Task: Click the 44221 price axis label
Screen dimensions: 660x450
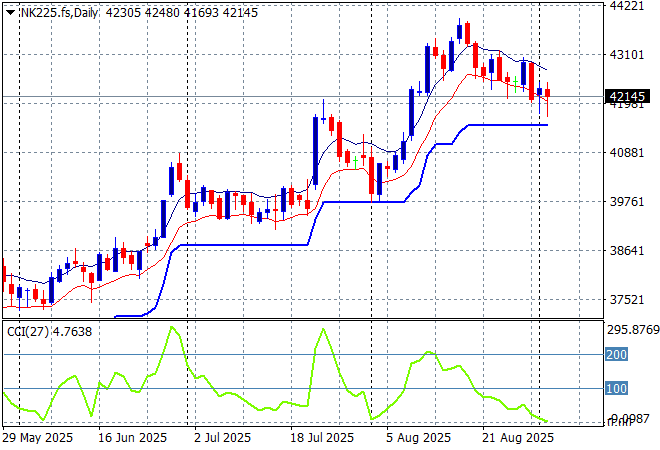Action: [629, 6]
